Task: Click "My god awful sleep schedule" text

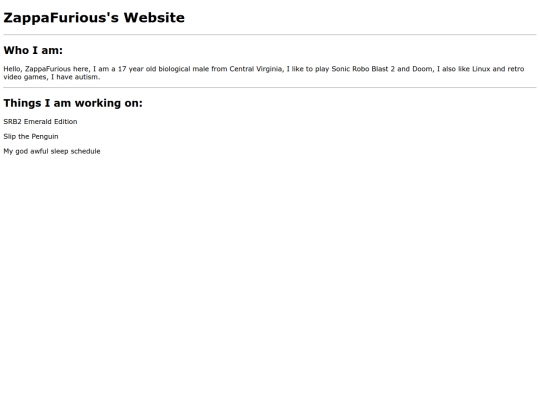Action: (x=52, y=151)
